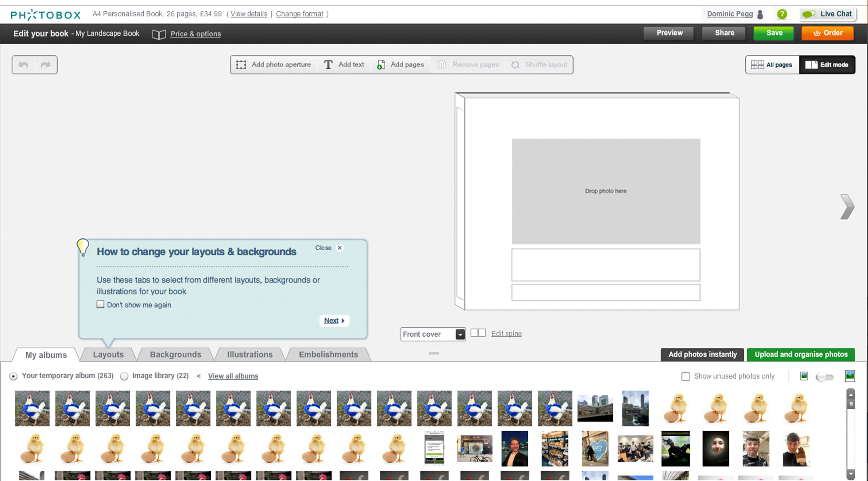Click the lower cover subtitle text box

tap(606, 292)
